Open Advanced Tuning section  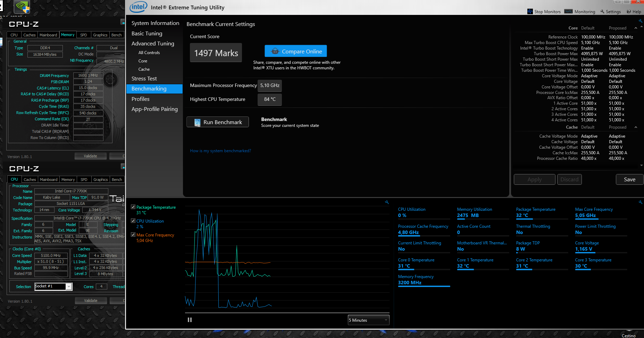tap(153, 44)
